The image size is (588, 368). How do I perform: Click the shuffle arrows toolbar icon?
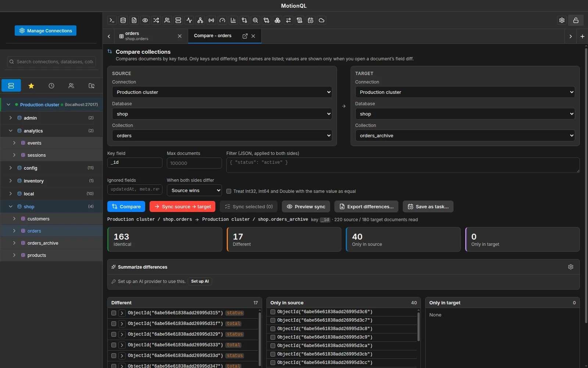[156, 20]
